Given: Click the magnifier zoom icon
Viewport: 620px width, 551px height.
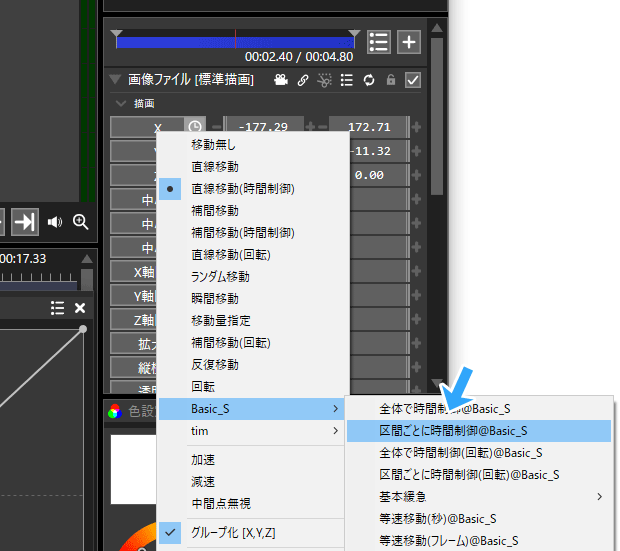Looking at the screenshot, I should click(x=81, y=222).
